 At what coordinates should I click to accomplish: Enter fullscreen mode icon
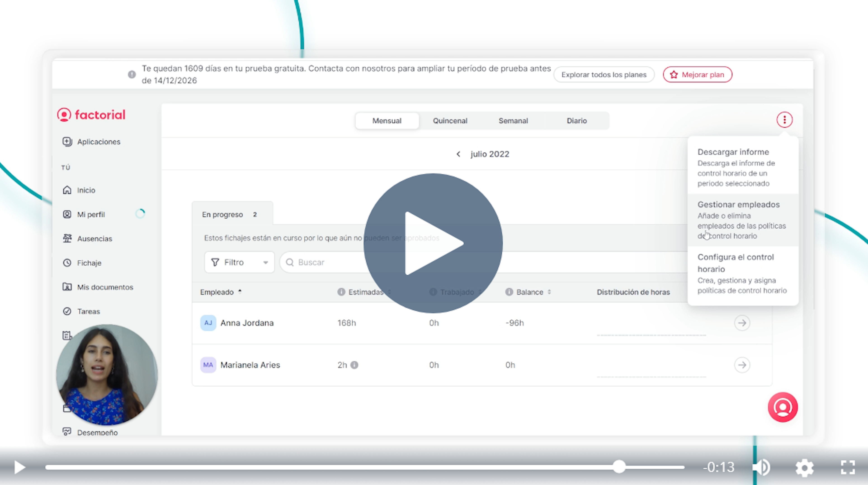point(848,467)
